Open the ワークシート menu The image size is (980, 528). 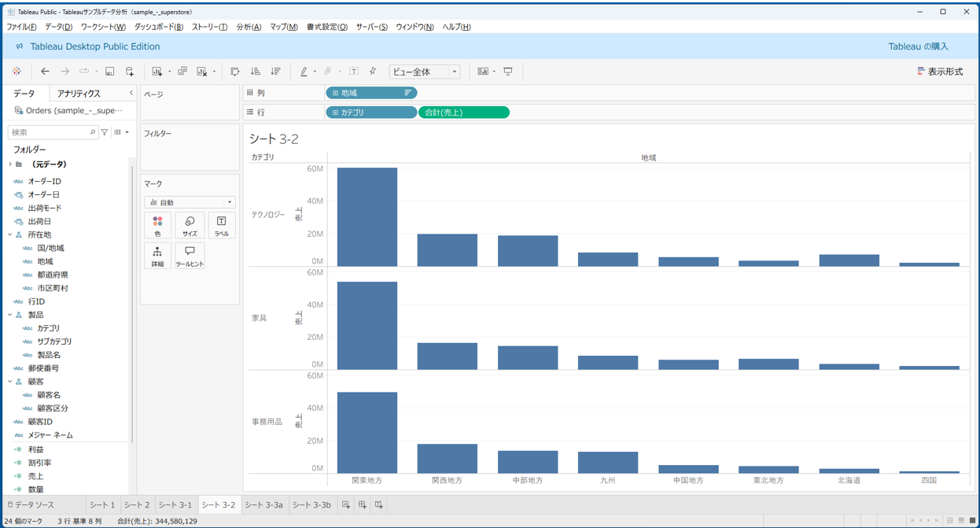click(x=103, y=27)
